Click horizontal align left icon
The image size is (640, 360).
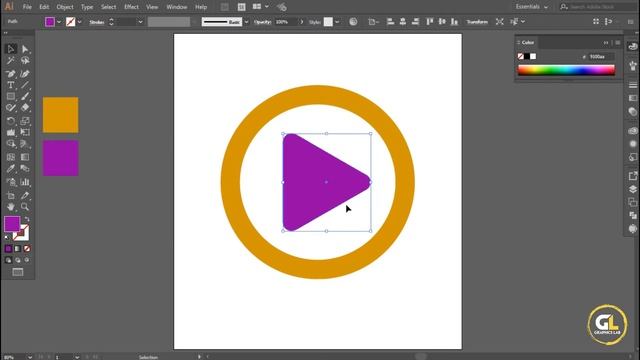click(390, 22)
